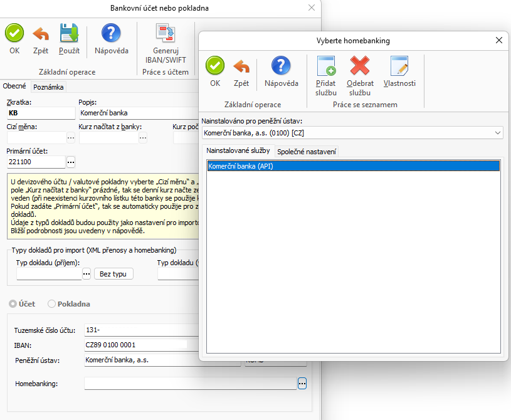Click Zpět arrow in Bankovní účet window
Viewport: 511px width, 420px height.
tap(41, 33)
